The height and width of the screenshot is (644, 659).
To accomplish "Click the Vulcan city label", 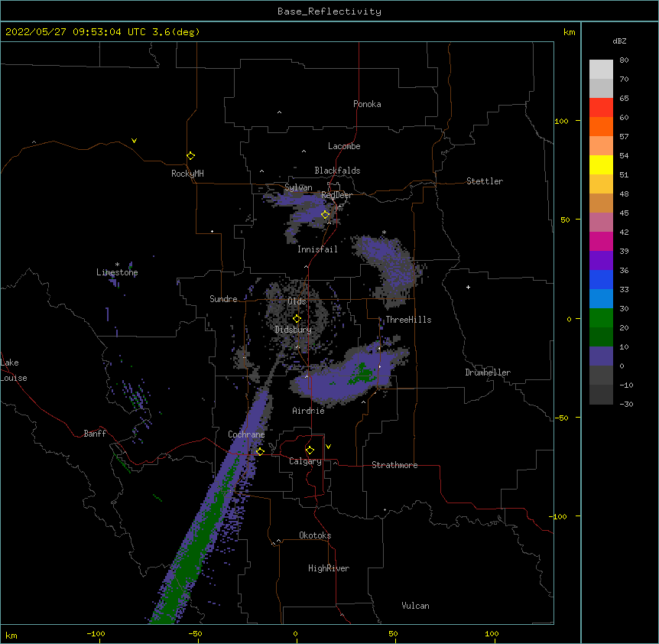I will [x=415, y=606].
